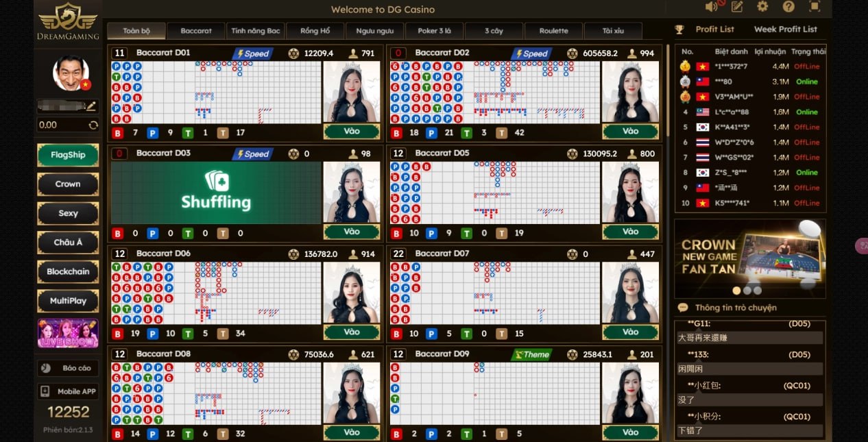Click the Blockchain hall button
This screenshot has height=442, width=868.
[x=68, y=271]
